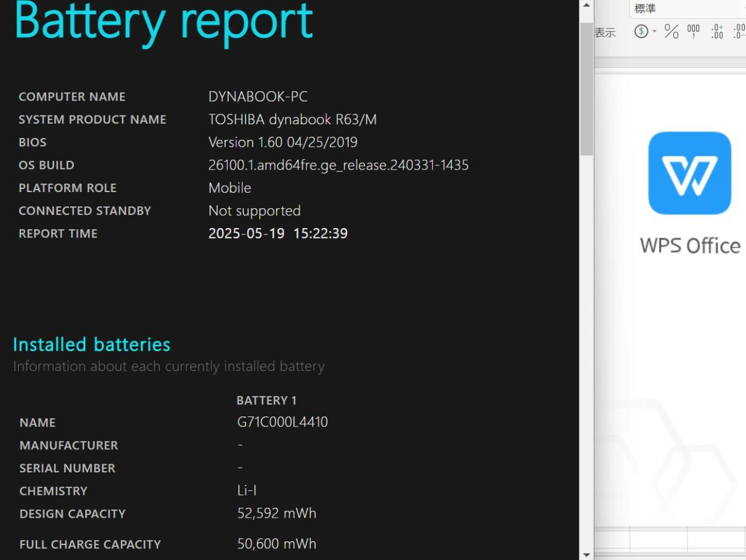The width and height of the screenshot is (746, 560).
Task: Apply comma thousands separator style
Action: pyautogui.click(x=694, y=31)
